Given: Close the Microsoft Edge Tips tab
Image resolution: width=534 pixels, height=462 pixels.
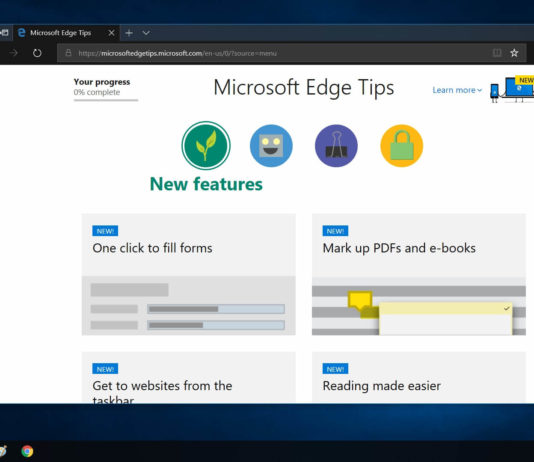Looking at the screenshot, I should pyautogui.click(x=111, y=33).
